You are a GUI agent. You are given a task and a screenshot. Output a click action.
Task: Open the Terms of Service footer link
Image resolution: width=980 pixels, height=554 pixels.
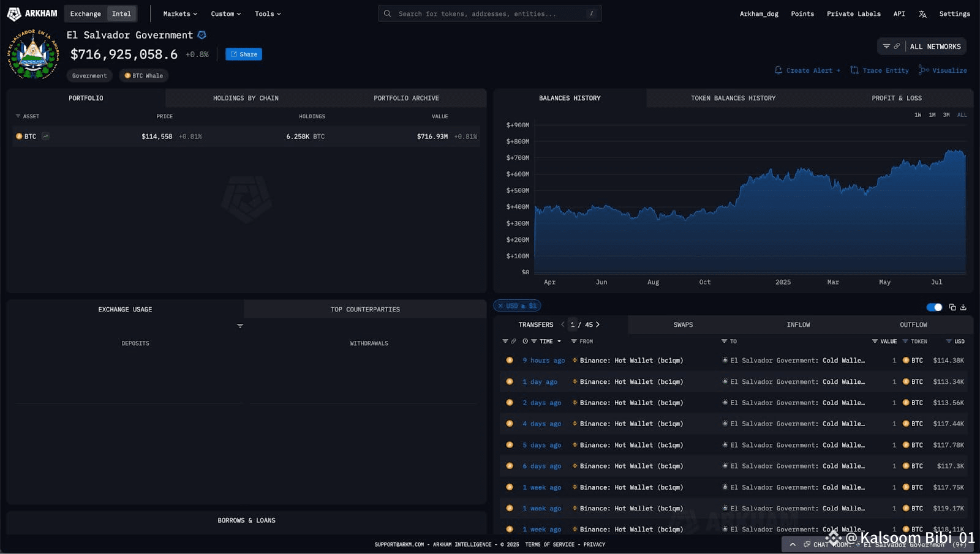549,544
